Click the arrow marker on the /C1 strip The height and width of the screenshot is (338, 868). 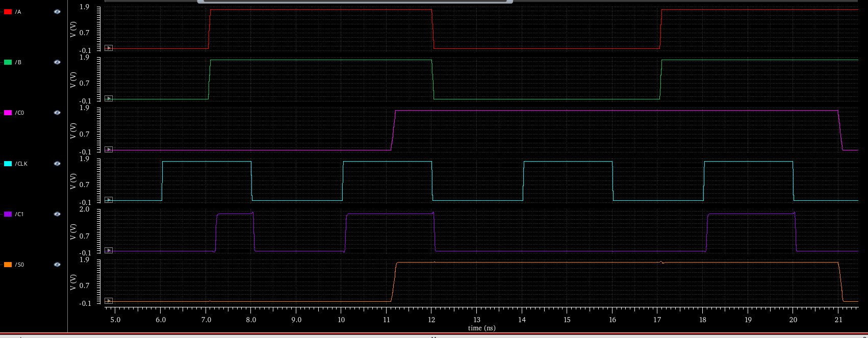click(108, 250)
